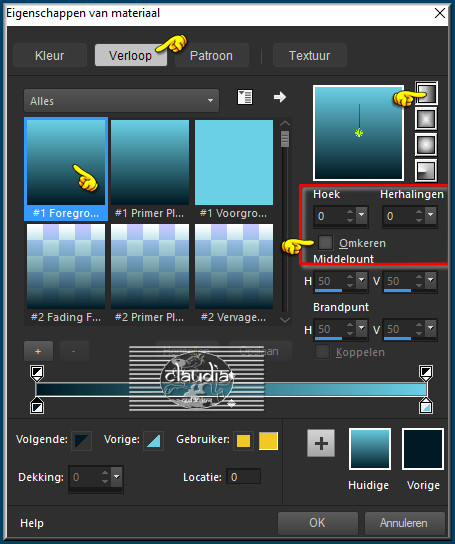This screenshot has height=544, width=455.
Task: Select the right upper transparency marker
Action: click(426, 373)
